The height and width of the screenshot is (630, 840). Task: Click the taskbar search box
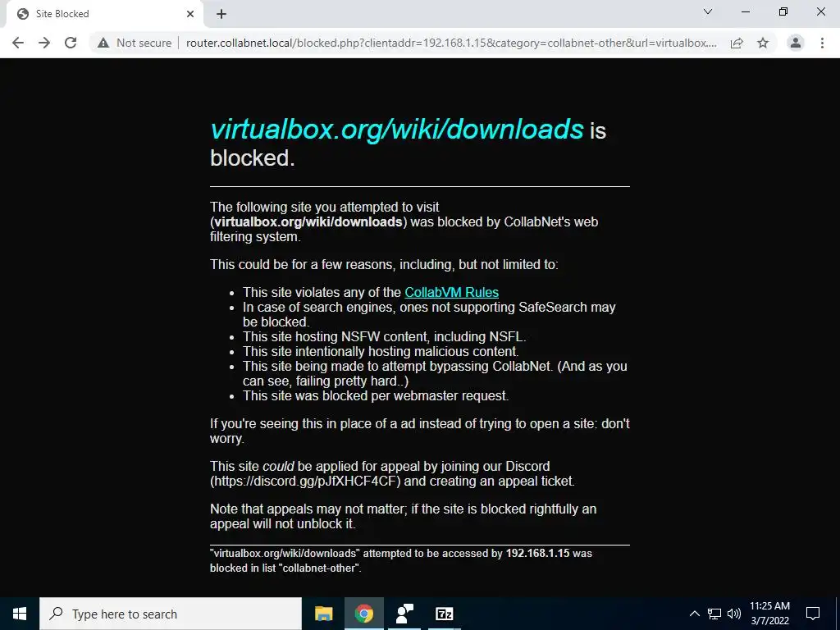171,614
